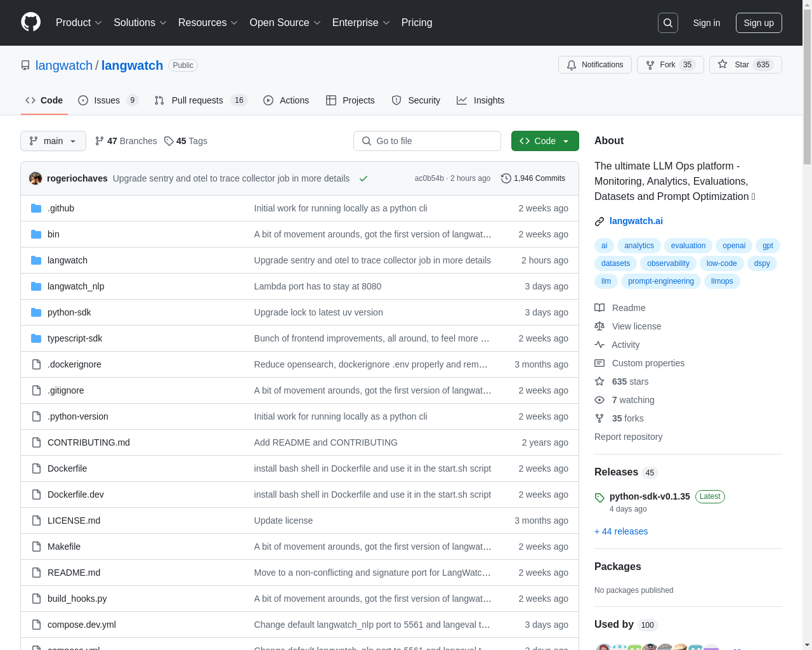Click the langwatch.ai link chain icon
Viewport: 812px width, 650px height.
pyautogui.click(x=599, y=222)
